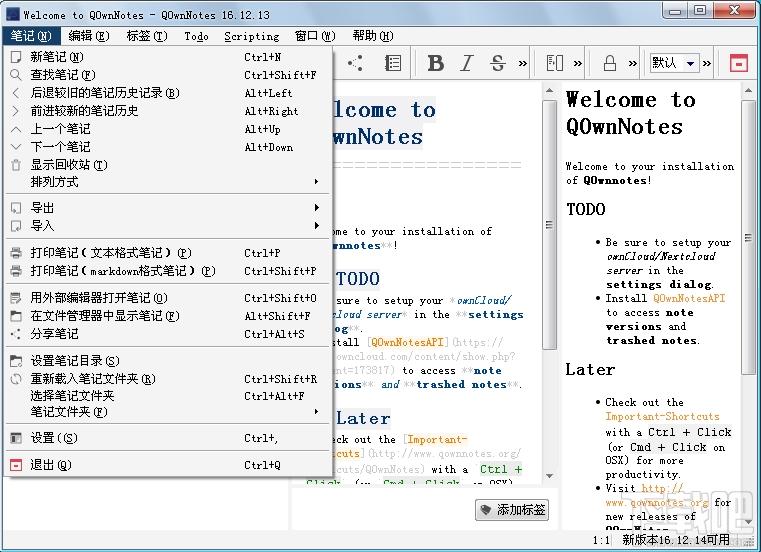The image size is (761, 552).
Task: Click the share note toolbar icon
Action: coord(355,63)
